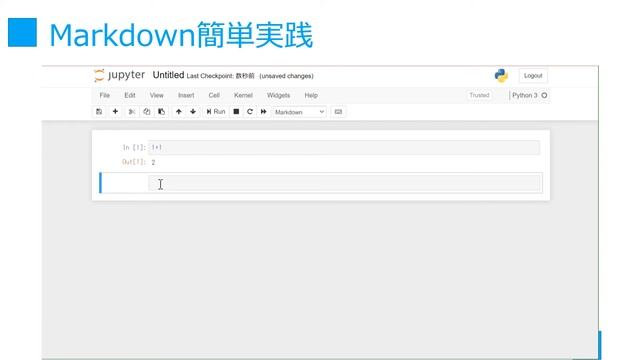Click the Python 3 kernel name

[x=524, y=95]
